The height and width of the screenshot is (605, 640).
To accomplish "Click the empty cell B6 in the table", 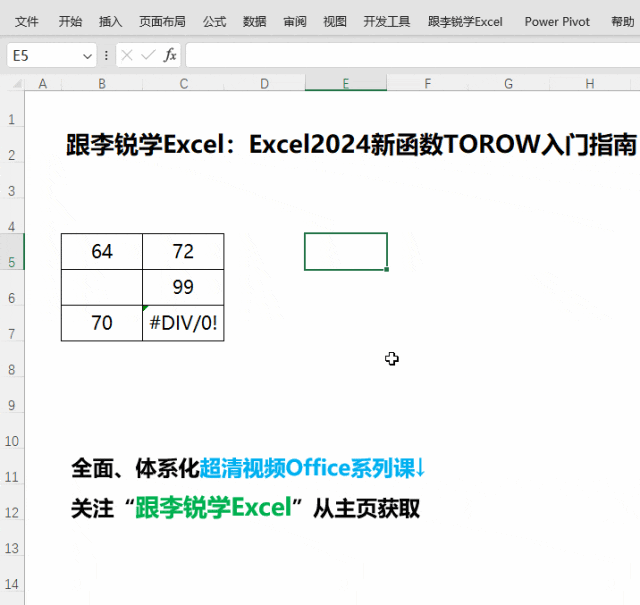I will [102, 287].
